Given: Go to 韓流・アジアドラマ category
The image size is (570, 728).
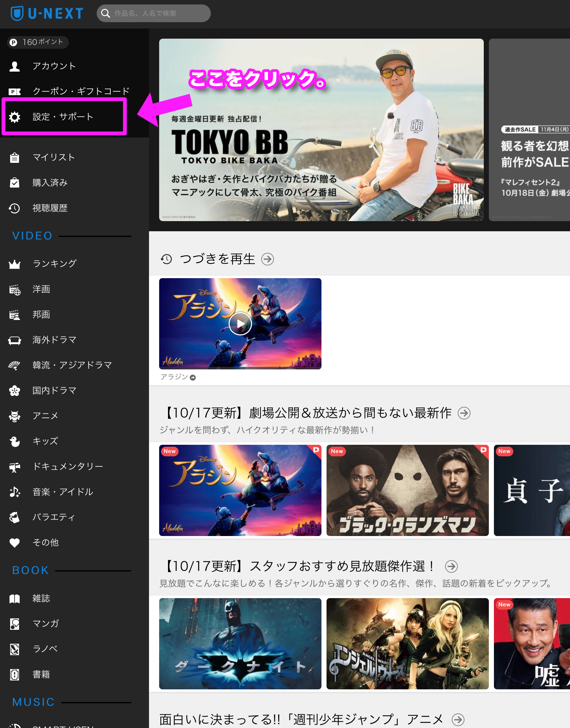Looking at the screenshot, I should pyautogui.click(x=72, y=365).
